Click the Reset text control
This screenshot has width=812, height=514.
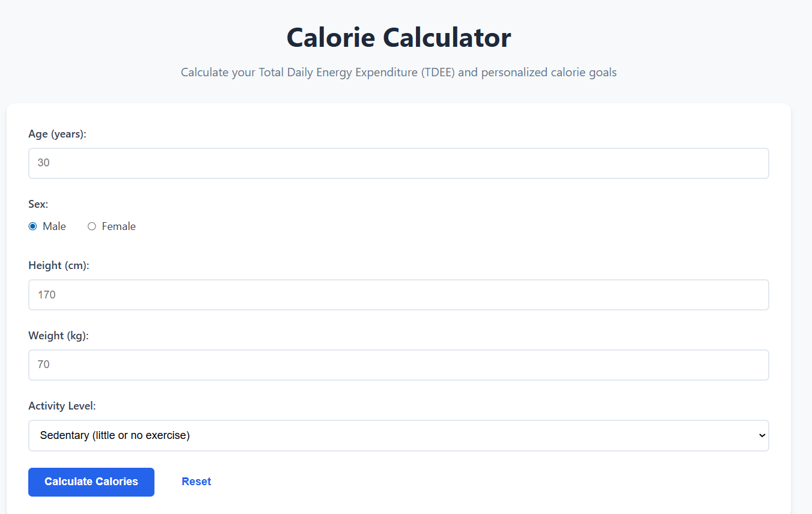[x=196, y=481]
